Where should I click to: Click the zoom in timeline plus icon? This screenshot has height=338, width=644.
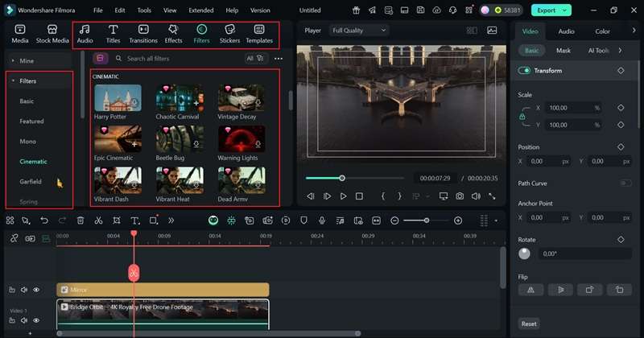click(458, 221)
